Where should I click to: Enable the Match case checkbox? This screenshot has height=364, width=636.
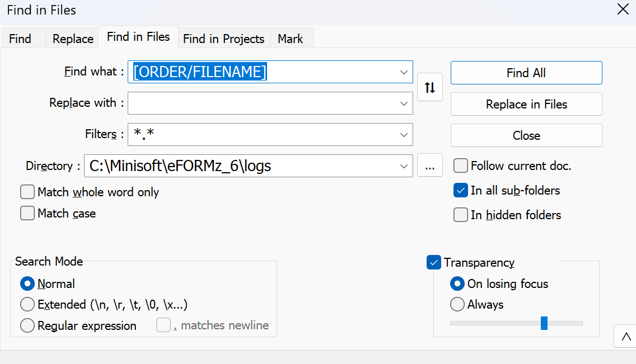pyautogui.click(x=27, y=214)
